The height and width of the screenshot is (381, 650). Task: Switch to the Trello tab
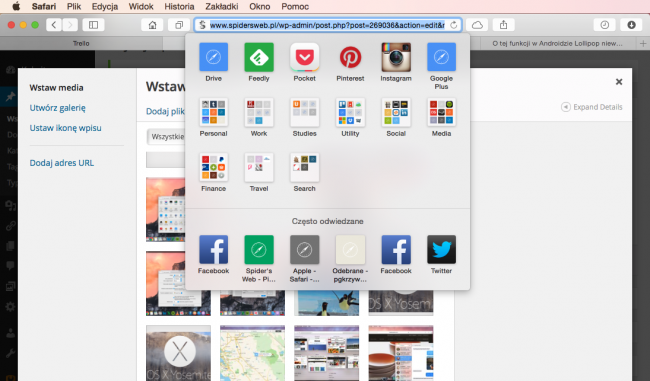(x=81, y=43)
